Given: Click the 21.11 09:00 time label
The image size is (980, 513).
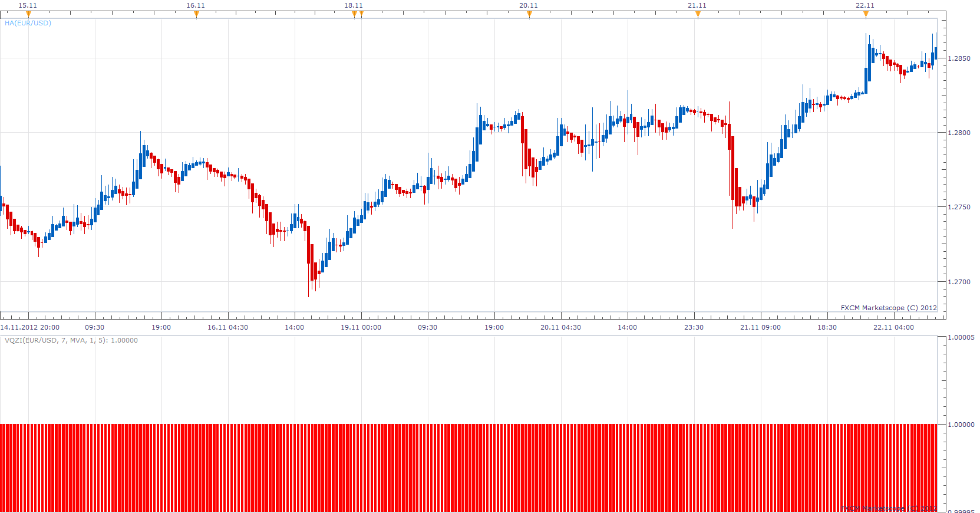Looking at the screenshot, I should (760, 327).
